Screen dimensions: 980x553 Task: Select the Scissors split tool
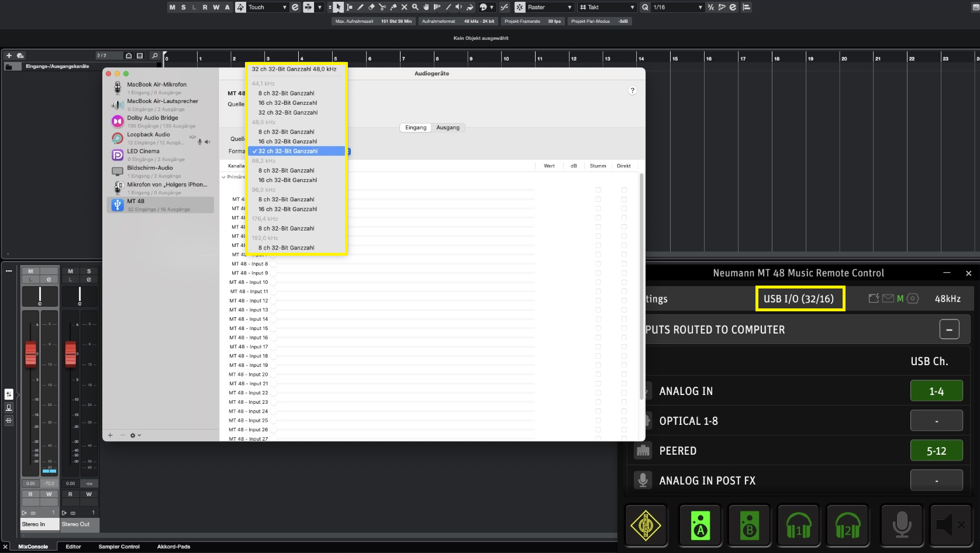point(382,7)
